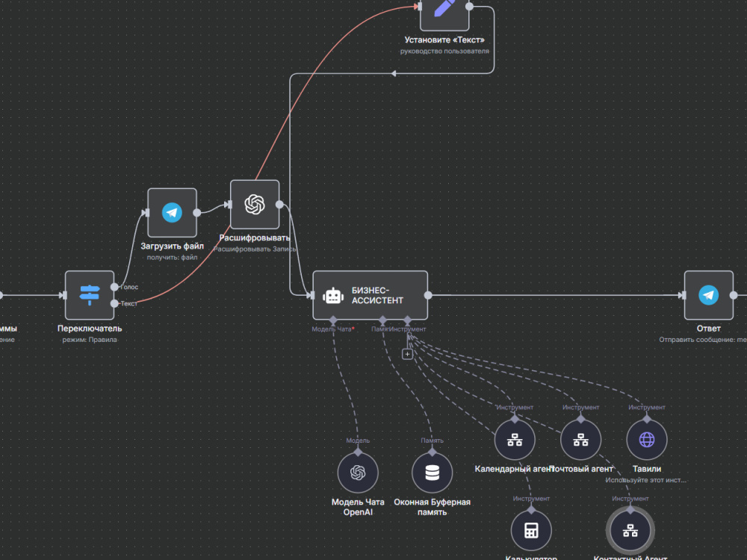Select the Калькулятор tool node

pos(531,530)
